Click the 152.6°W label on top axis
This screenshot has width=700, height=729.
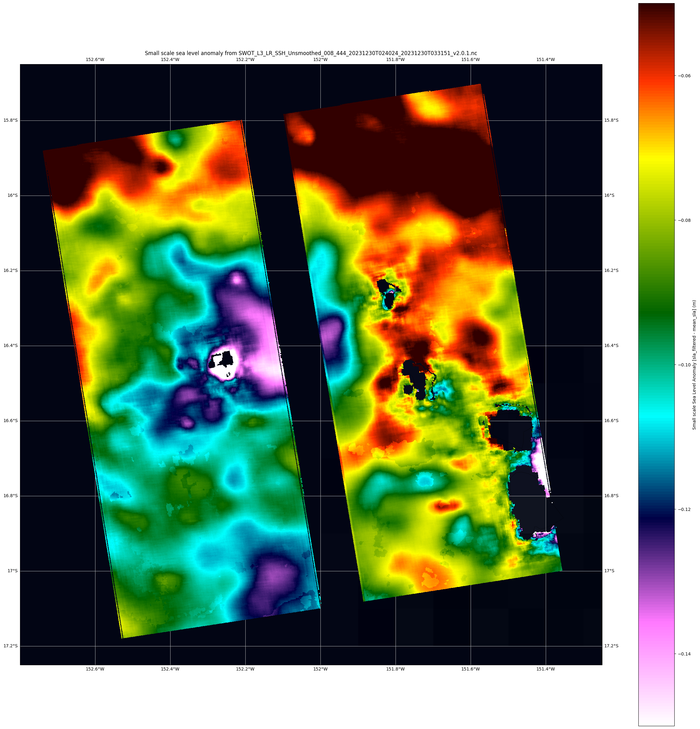click(x=95, y=59)
